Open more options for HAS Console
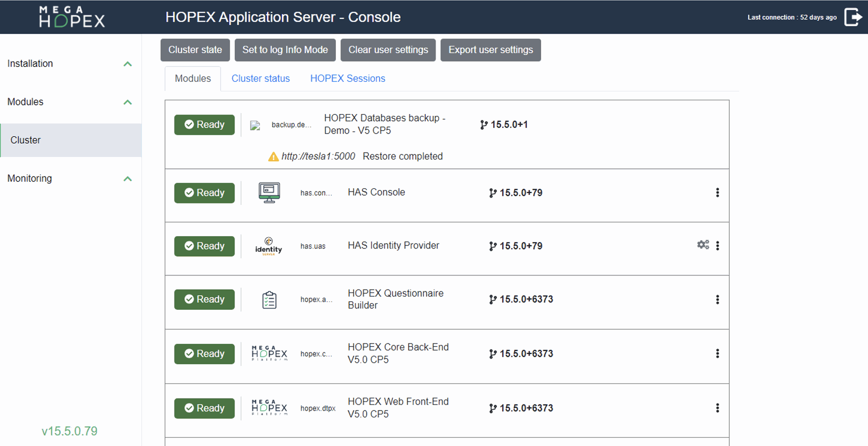The width and height of the screenshot is (868, 446). (717, 192)
